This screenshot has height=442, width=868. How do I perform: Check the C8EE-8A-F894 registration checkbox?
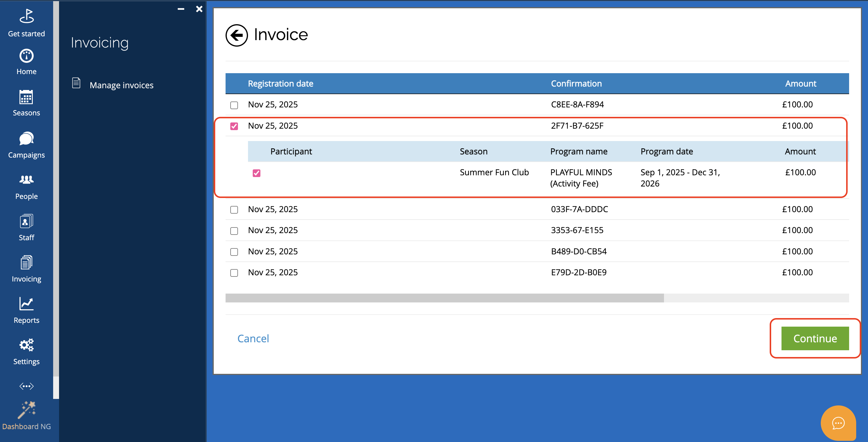click(x=234, y=105)
